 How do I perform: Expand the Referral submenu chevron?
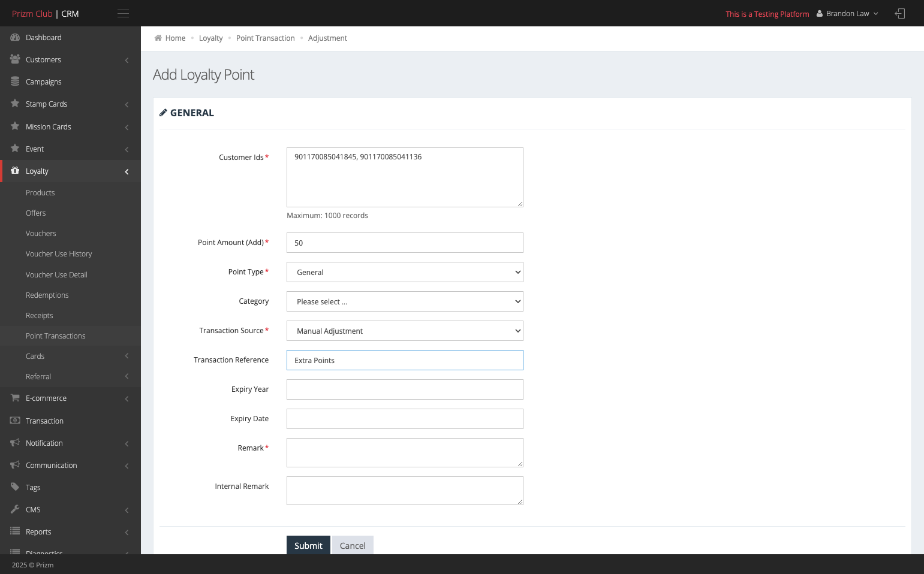(127, 376)
